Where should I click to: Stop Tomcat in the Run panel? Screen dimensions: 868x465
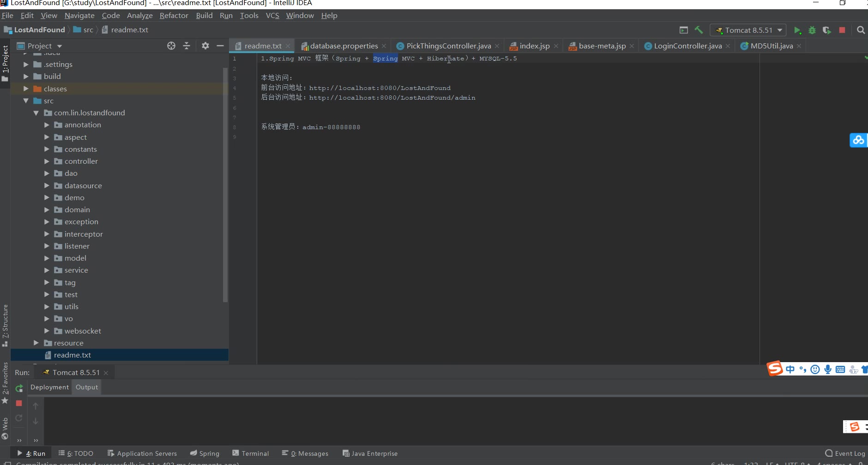[x=19, y=403]
